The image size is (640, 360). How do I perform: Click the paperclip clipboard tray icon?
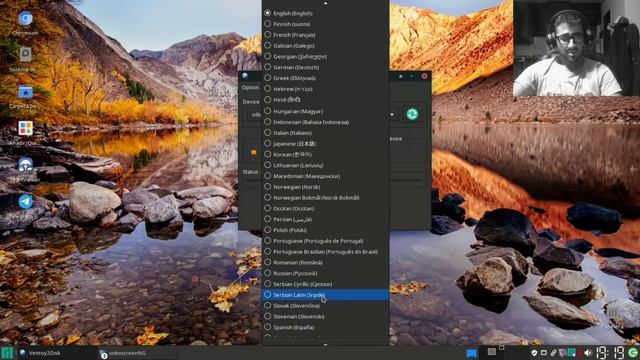pyautogui.click(x=553, y=353)
